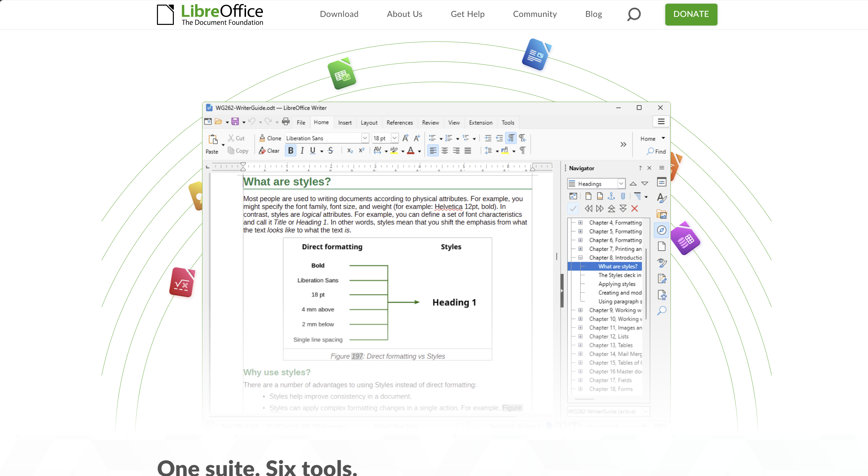Viewport: 868px width, 476px height.
Task: Click the green Calc spreadsheet app icon
Action: coord(342,74)
